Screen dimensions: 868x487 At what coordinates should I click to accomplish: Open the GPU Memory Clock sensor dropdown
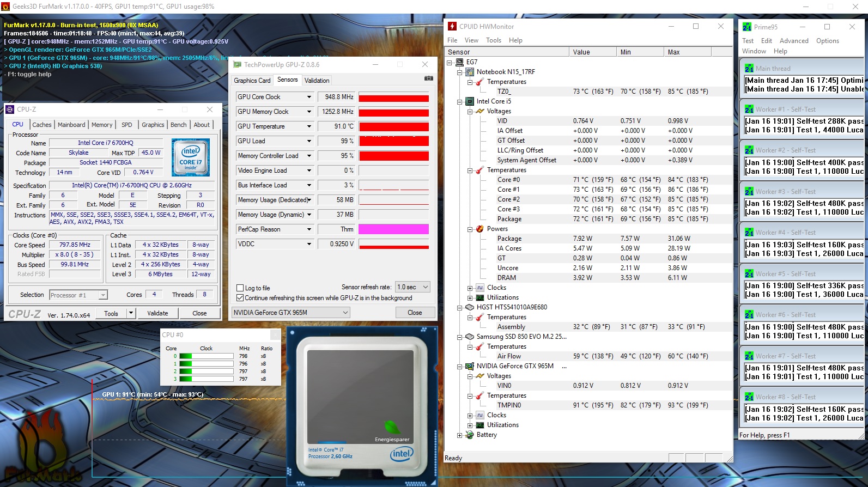click(x=309, y=112)
